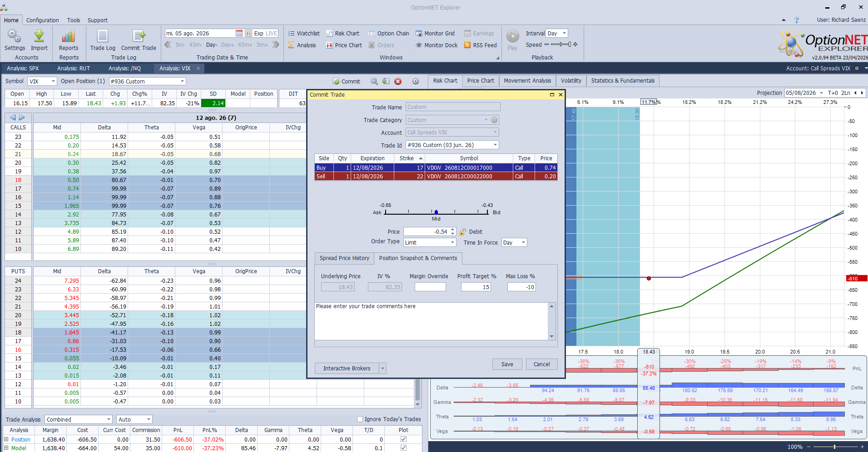Open Price Chart window from ribbon
Image resolution: width=868 pixels, height=452 pixels.
[x=344, y=45]
